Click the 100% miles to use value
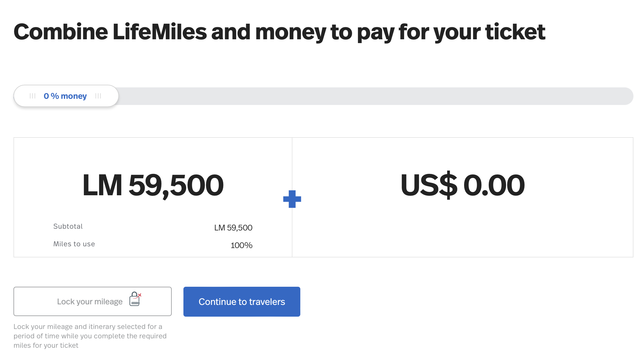644x353 pixels. 241,245
